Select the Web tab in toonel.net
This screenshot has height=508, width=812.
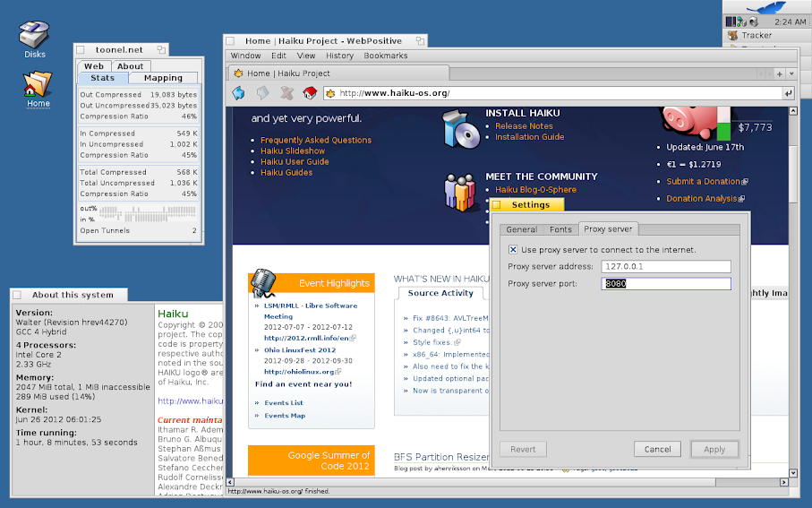tap(94, 65)
